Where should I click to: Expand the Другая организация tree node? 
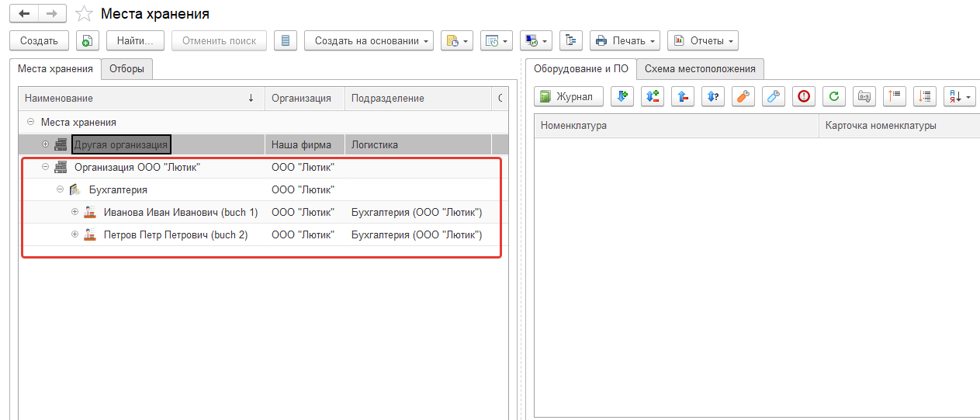tap(46, 144)
